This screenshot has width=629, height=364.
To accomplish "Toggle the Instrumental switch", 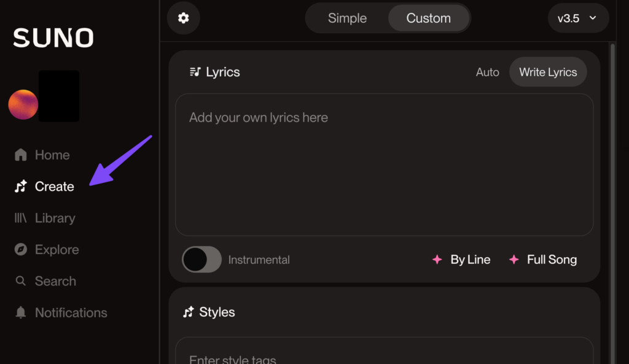I will click(x=201, y=260).
